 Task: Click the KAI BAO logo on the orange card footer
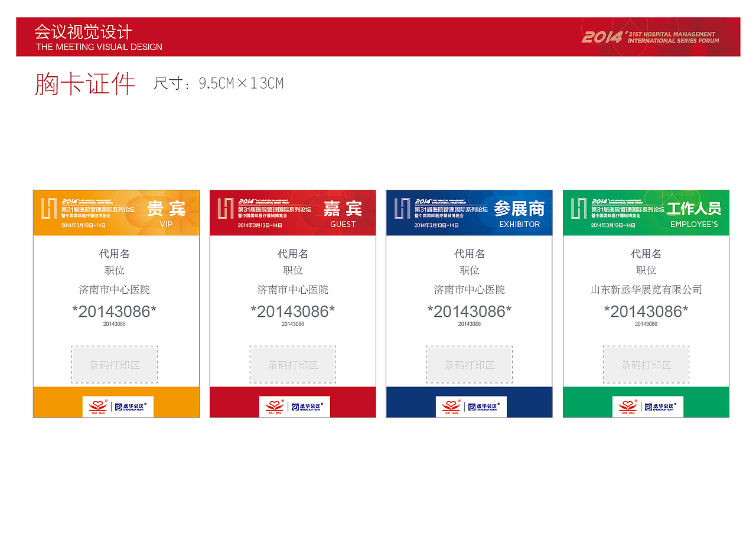click(97, 407)
